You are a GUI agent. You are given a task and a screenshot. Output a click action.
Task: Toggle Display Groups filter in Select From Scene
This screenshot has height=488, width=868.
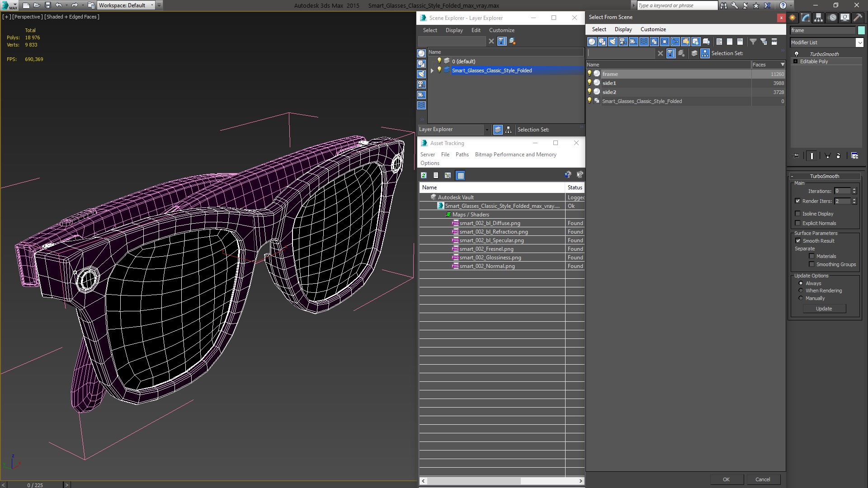click(x=654, y=42)
